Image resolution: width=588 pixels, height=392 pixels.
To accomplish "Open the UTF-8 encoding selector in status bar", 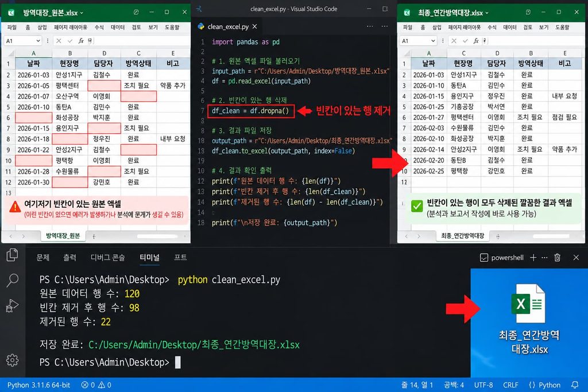I will [x=483, y=385].
